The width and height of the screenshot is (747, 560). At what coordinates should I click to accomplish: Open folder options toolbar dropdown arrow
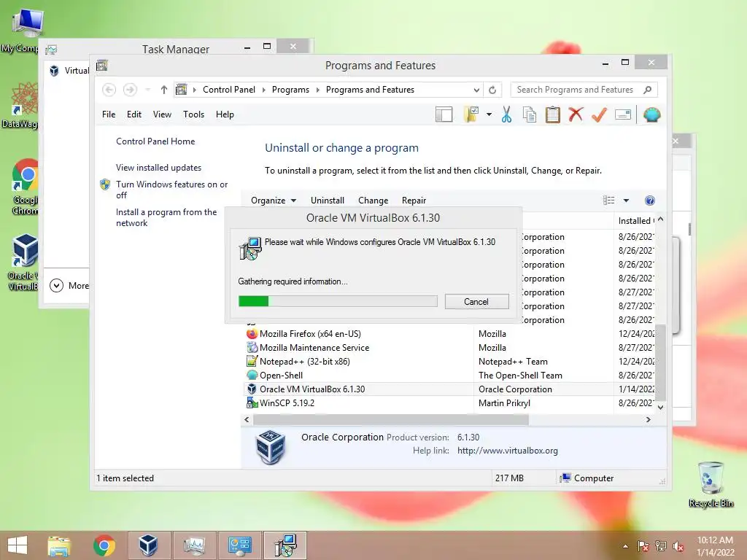pyautogui.click(x=489, y=114)
